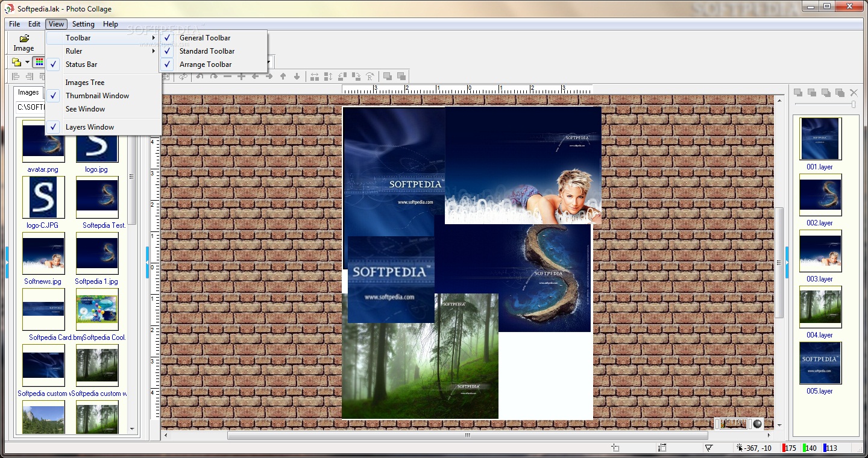Select the 001.layer thumbnail
Image resolution: width=868 pixels, height=458 pixels.
tap(820, 139)
